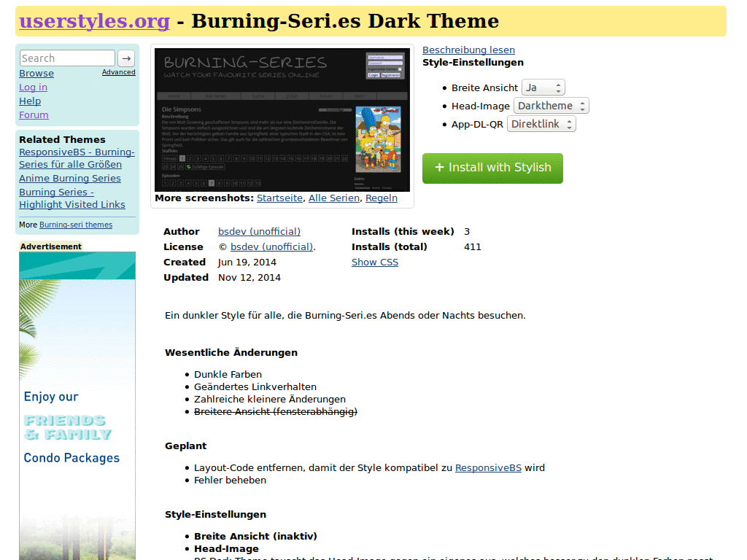Click the 'Jun 19, 2014' created date
This screenshot has height=560, width=747.
[247, 262]
